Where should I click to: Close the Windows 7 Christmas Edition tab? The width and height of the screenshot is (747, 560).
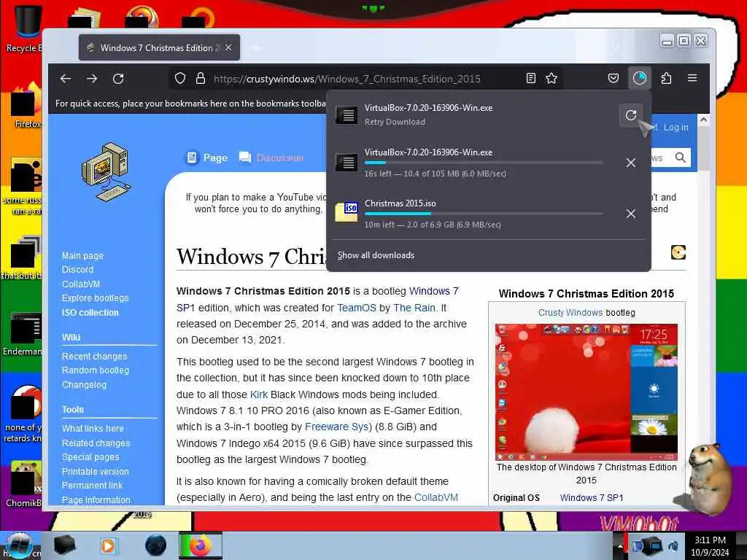(x=228, y=47)
